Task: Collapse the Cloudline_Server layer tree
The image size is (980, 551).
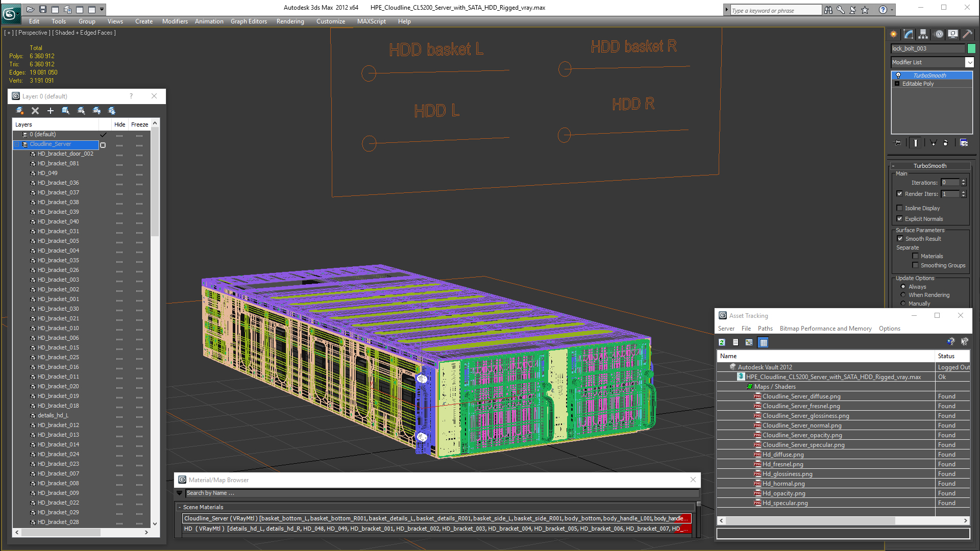Action: coord(17,144)
